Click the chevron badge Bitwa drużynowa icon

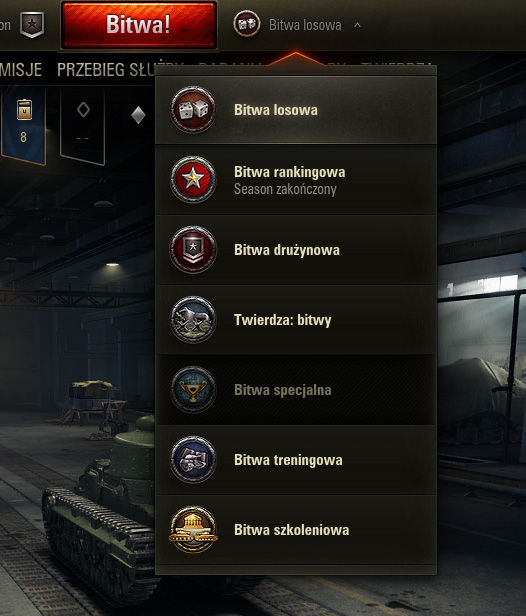point(193,249)
